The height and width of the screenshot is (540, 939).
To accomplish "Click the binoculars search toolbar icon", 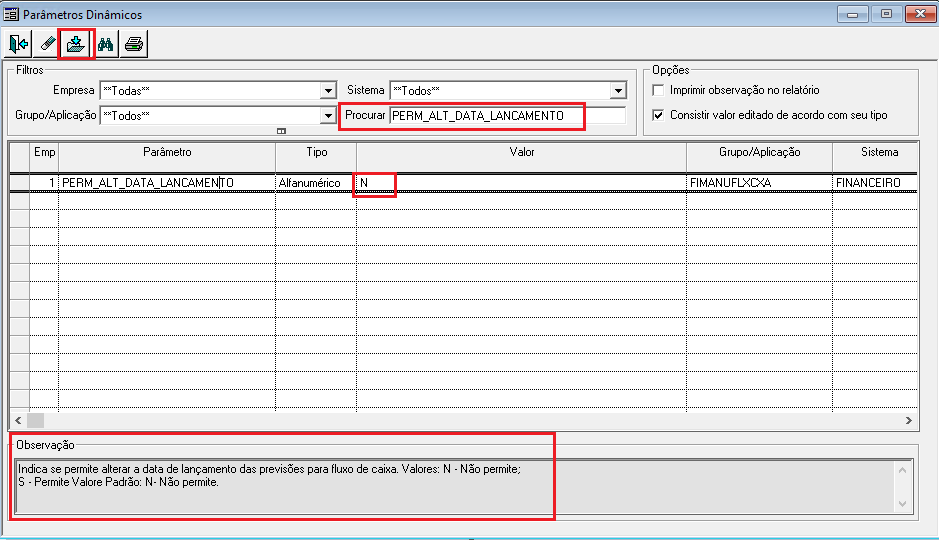I will (105, 44).
